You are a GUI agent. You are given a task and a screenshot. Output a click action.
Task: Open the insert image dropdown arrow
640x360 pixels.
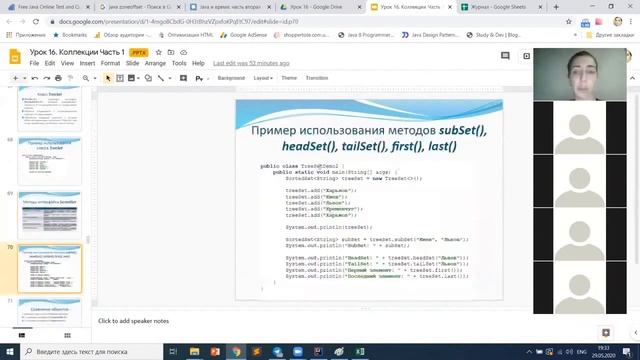click(138, 78)
